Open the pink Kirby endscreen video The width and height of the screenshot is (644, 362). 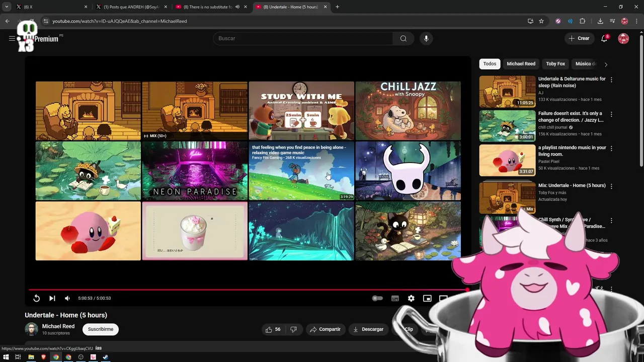pos(88,231)
